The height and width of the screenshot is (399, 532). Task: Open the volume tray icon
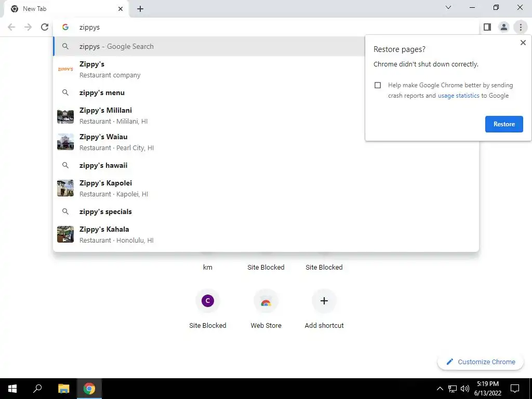click(x=465, y=389)
